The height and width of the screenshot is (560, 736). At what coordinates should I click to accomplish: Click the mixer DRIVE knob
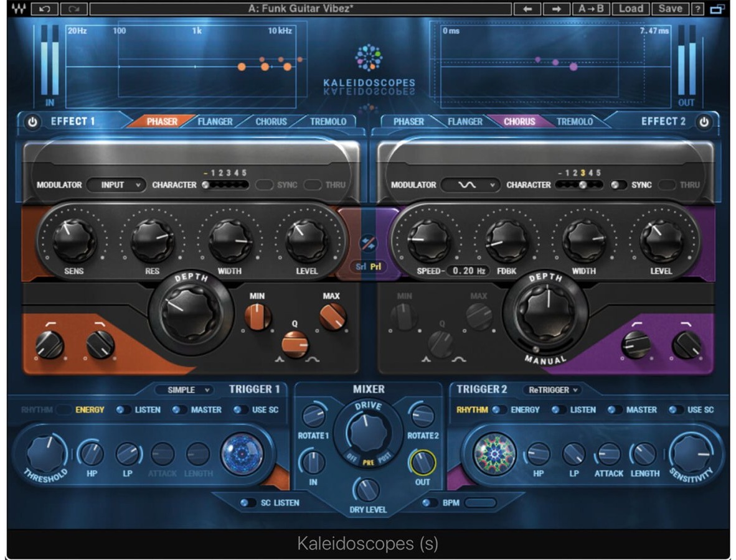(x=369, y=431)
